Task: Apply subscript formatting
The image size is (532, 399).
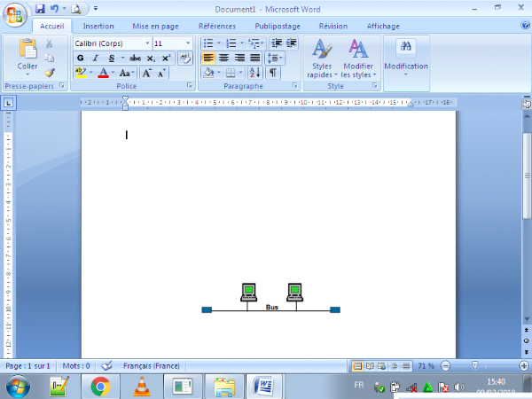Action: coord(151,59)
